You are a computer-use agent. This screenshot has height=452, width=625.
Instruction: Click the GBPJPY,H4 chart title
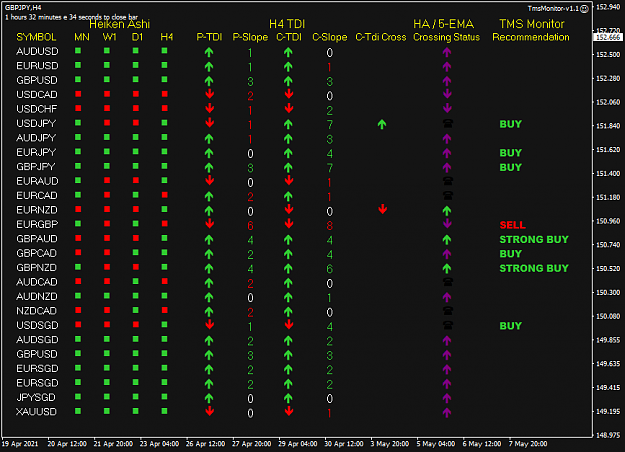pos(23,8)
